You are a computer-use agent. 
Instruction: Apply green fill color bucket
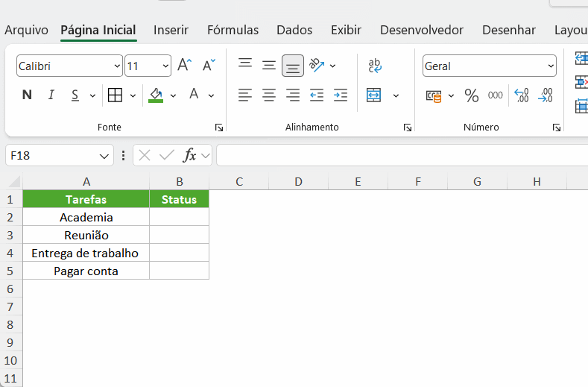click(156, 95)
